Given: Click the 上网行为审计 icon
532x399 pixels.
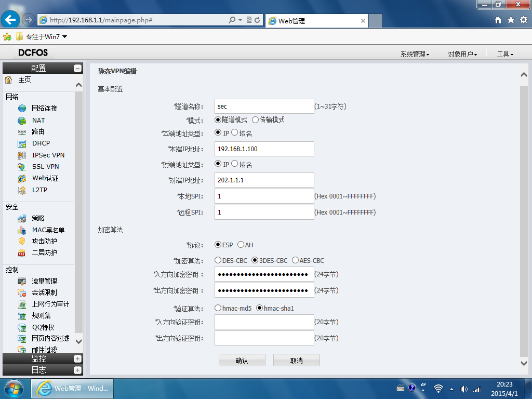Looking at the screenshot, I should tap(22, 304).
